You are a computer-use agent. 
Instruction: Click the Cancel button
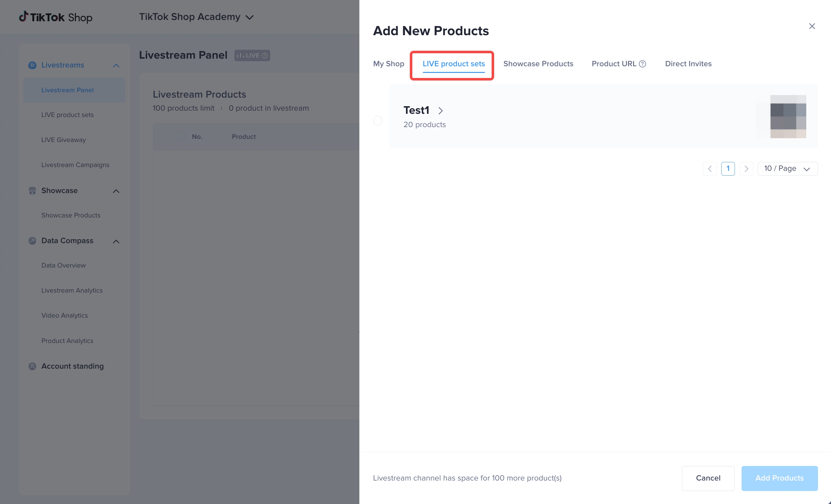coord(708,478)
